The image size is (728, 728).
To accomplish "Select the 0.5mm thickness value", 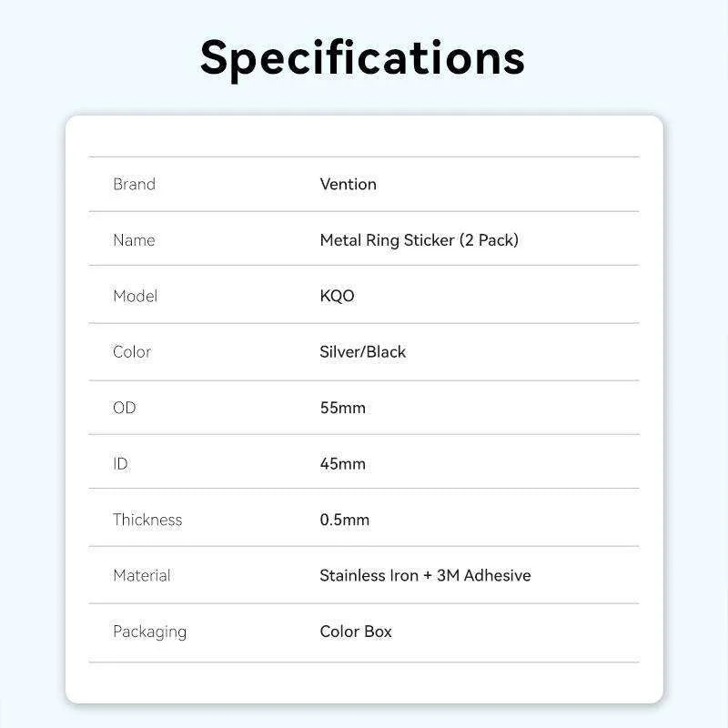I will [344, 520].
